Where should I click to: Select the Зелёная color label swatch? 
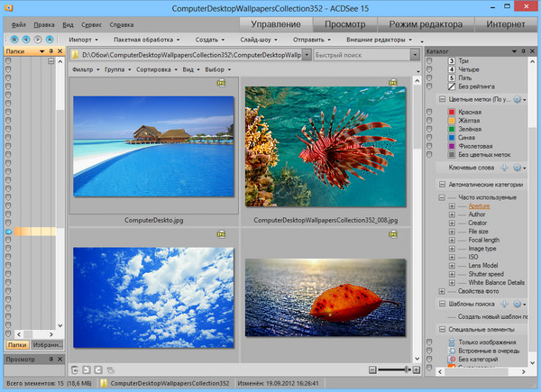[x=451, y=129]
